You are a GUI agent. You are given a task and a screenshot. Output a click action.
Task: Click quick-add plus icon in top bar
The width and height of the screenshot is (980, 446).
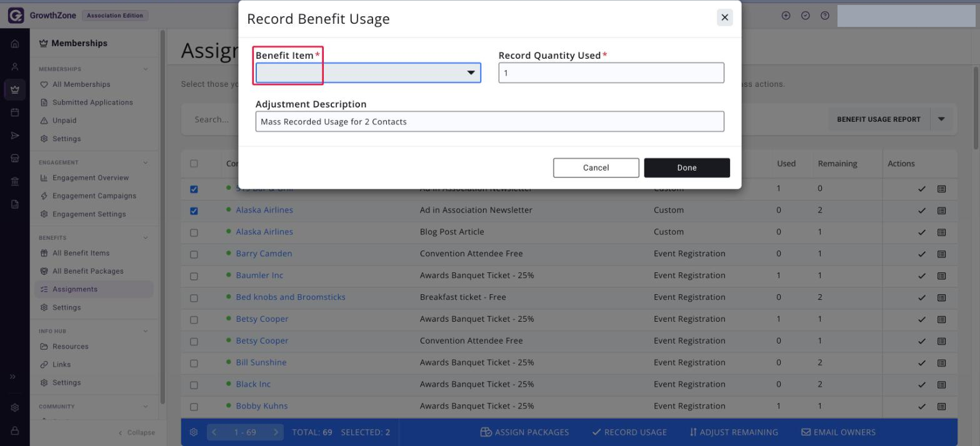click(x=786, y=16)
